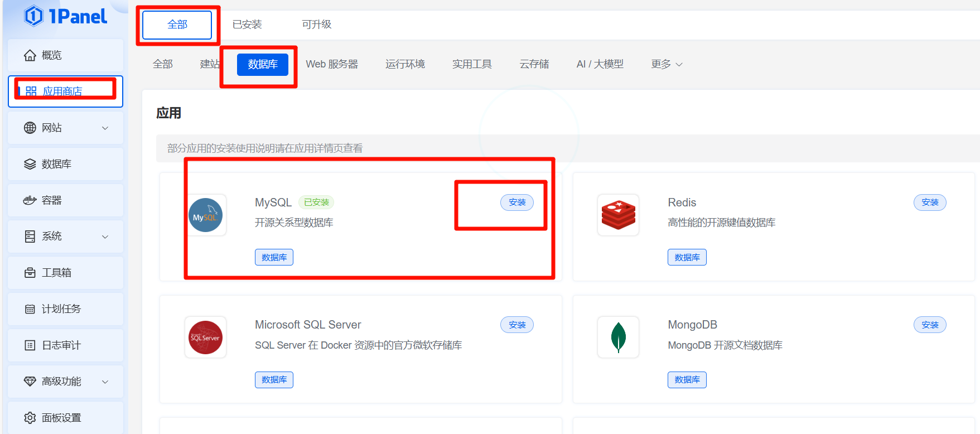Click the 开源关系型数据库 description
The image size is (980, 434).
pyautogui.click(x=294, y=223)
